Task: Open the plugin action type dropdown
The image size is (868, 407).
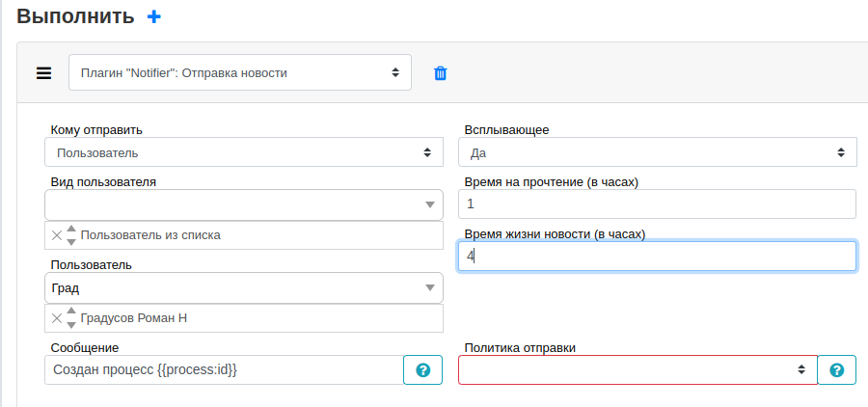Action: [x=240, y=72]
